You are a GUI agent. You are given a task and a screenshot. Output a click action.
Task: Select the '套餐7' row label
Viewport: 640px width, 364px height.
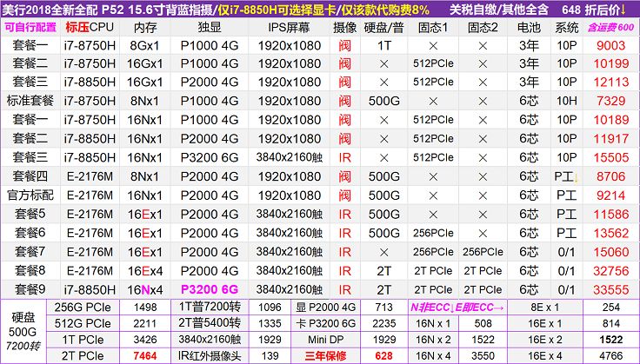click(x=30, y=251)
